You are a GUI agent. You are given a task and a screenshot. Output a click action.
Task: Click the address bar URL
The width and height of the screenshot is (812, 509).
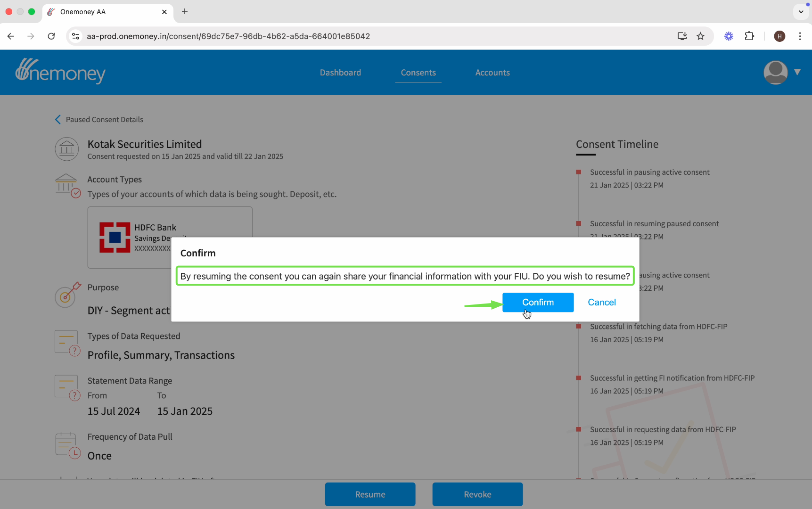[229, 36]
